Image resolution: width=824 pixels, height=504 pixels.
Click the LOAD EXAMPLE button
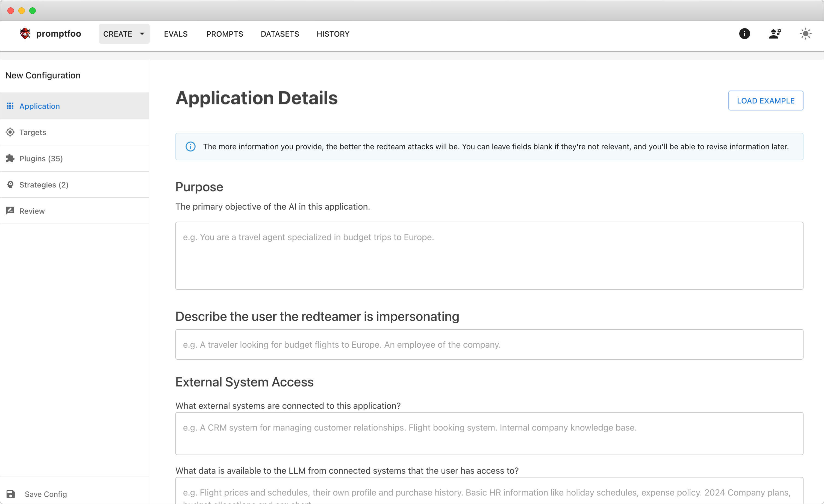click(766, 100)
